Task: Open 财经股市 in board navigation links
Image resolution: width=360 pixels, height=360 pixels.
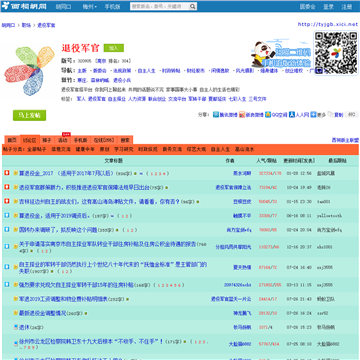Action: pos(196,71)
